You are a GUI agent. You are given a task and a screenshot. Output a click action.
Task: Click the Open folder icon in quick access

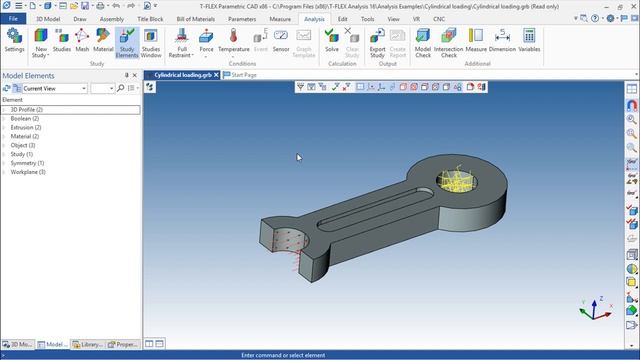74,6
